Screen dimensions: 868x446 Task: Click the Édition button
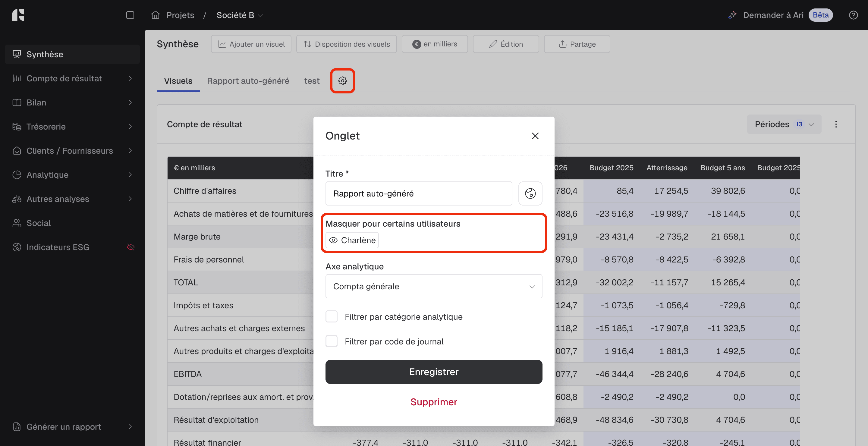pos(506,44)
